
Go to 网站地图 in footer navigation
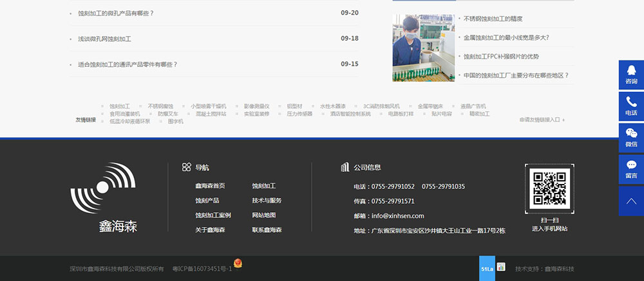(264, 215)
